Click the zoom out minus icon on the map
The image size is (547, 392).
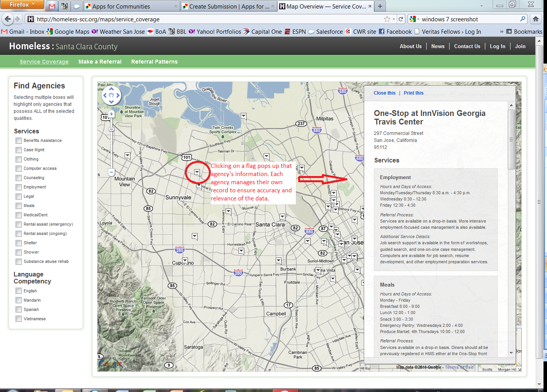coord(112,172)
